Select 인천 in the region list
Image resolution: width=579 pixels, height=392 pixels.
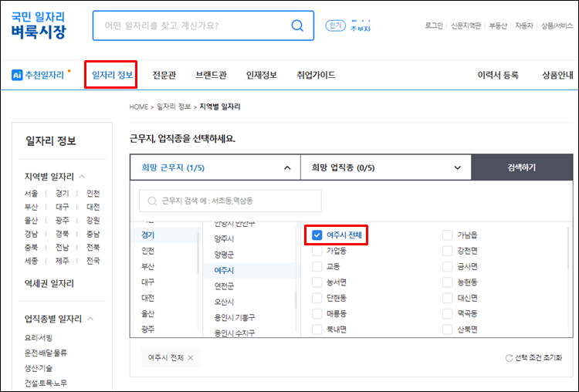click(x=147, y=251)
